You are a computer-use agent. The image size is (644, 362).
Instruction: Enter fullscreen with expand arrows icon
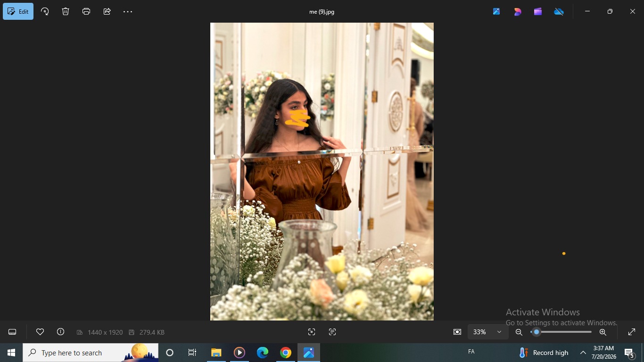[632, 332]
